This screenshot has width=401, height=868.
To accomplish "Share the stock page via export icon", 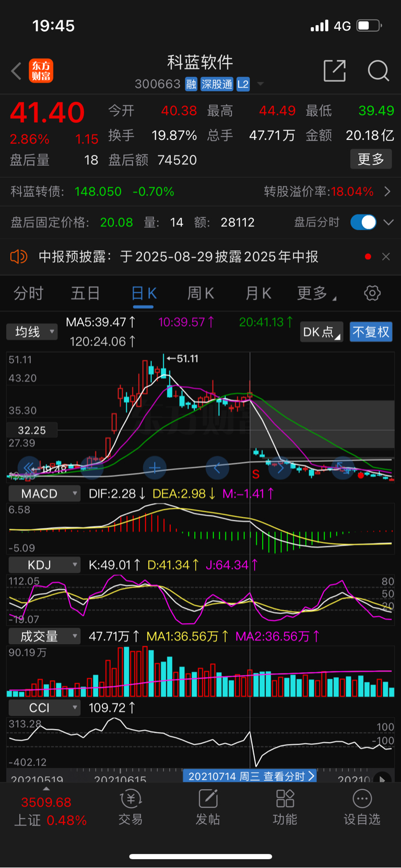I will pyautogui.click(x=335, y=70).
